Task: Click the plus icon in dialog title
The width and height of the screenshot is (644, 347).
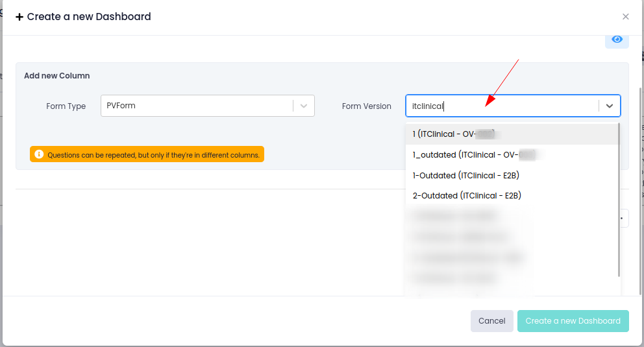Action: click(19, 18)
